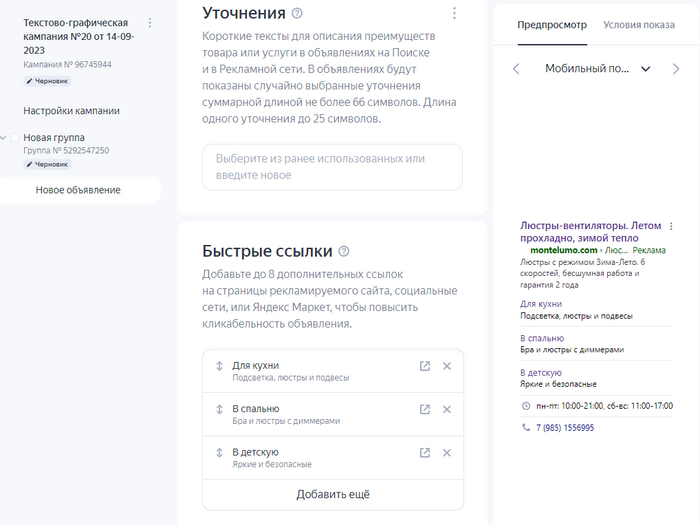This screenshot has width=700, height=525.
Task: Click the Уточнения input field
Action: (333, 167)
